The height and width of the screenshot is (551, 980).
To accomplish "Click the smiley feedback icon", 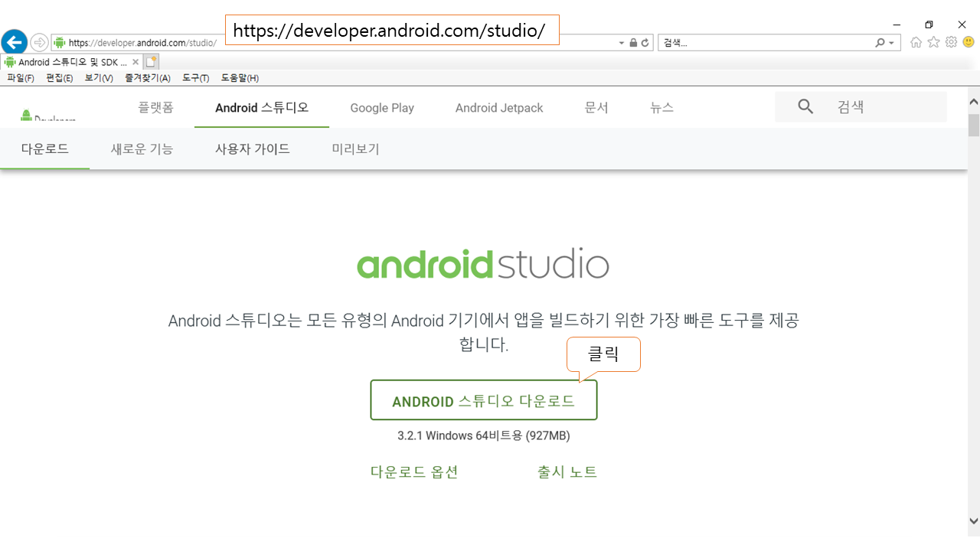I will point(969,42).
